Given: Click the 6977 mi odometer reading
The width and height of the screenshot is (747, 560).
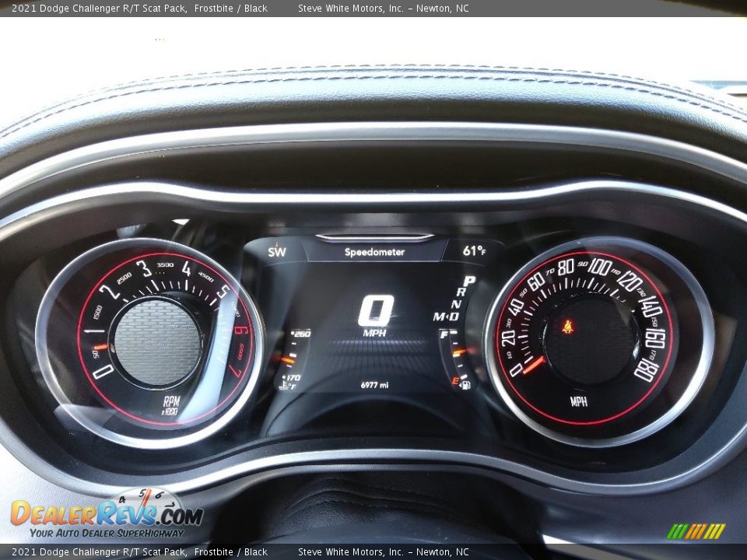Looking at the screenshot, I should click(374, 385).
